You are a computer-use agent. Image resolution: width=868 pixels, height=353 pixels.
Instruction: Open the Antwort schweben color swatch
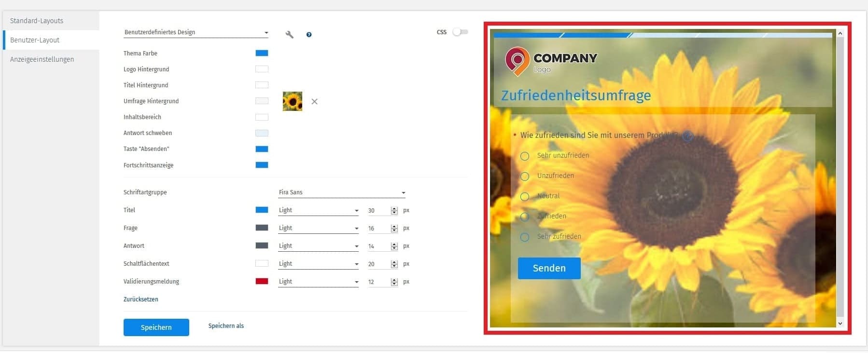262,133
